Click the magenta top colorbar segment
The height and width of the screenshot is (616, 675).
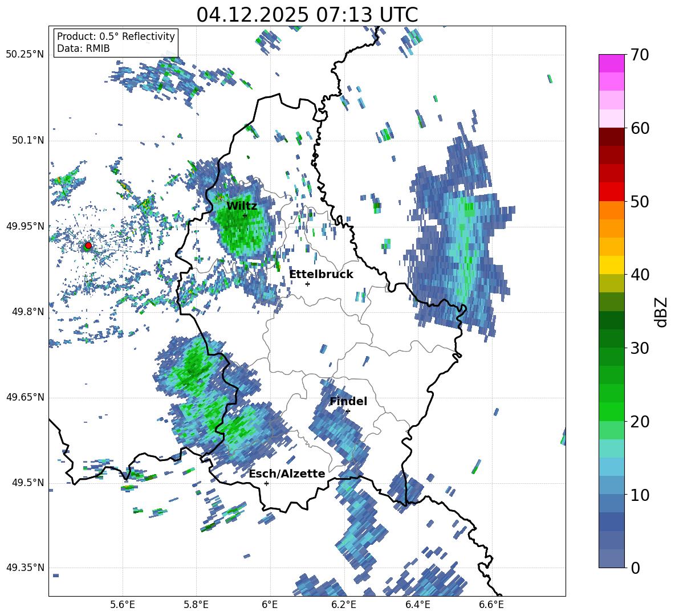611,63
